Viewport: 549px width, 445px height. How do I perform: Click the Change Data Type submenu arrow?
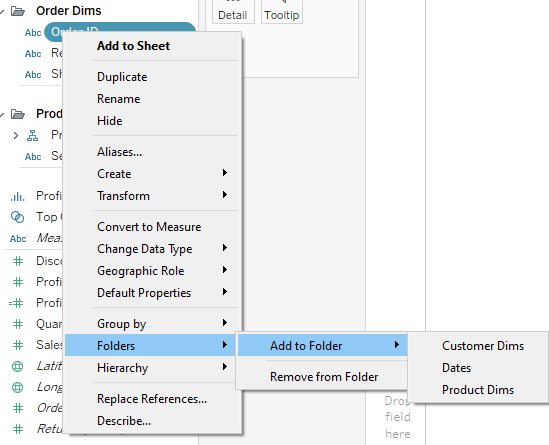[225, 248]
